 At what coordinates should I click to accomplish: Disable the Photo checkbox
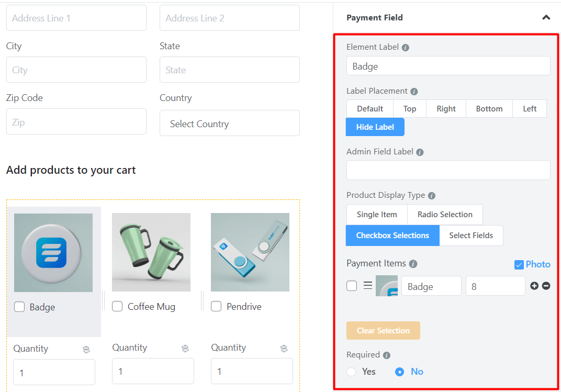coord(518,264)
